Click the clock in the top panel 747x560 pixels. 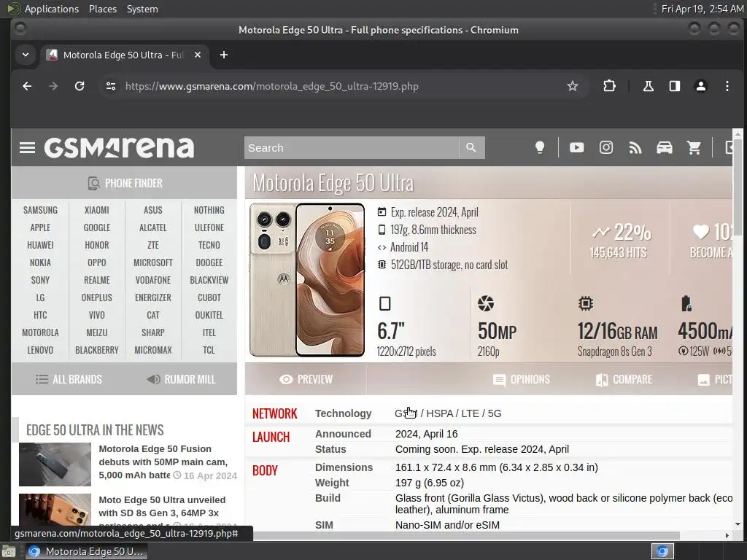point(702,9)
